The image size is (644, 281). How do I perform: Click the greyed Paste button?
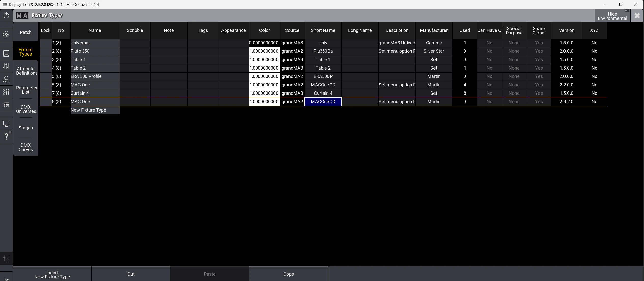coord(210,274)
